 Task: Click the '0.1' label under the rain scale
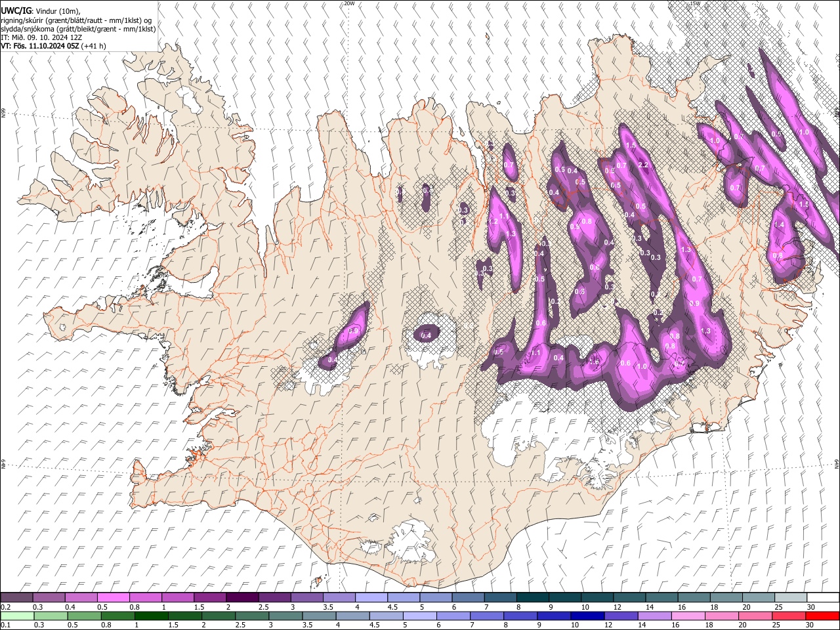click(5, 625)
